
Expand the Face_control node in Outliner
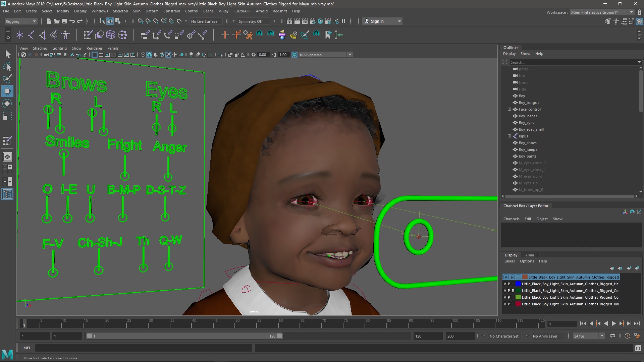[x=509, y=109]
